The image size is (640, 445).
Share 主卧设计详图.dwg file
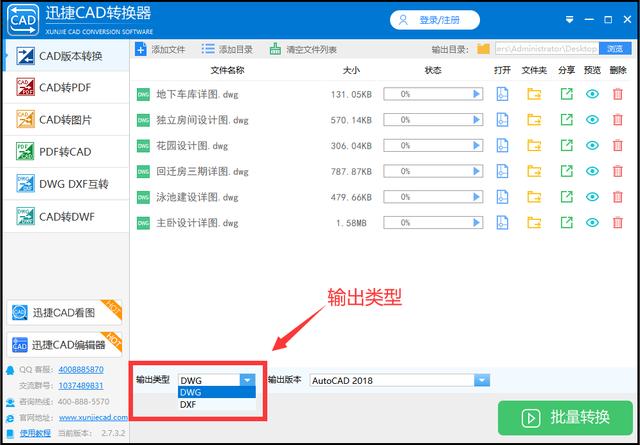(x=566, y=223)
